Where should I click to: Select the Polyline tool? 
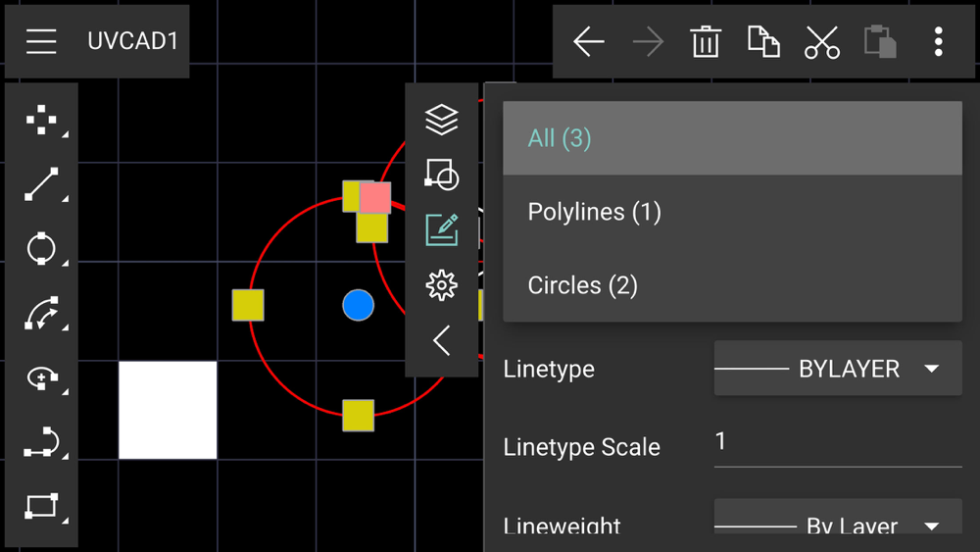(x=41, y=442)
